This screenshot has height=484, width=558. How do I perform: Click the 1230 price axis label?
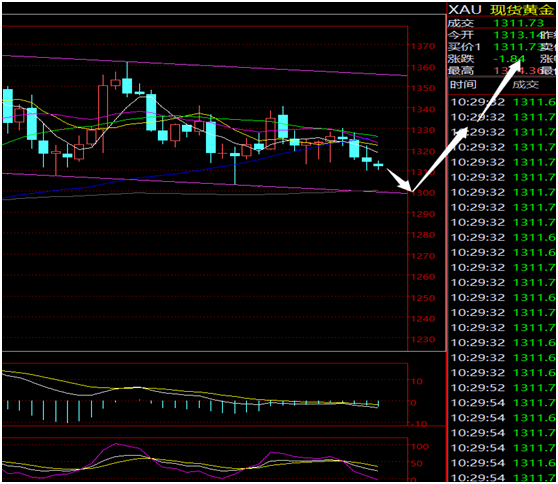(x=423, y=340)
